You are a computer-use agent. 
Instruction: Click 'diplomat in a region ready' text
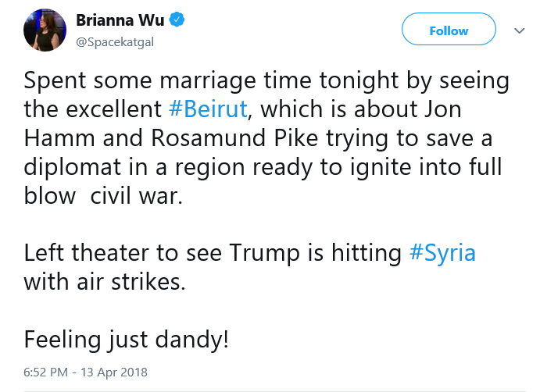(x=167, y=167)
